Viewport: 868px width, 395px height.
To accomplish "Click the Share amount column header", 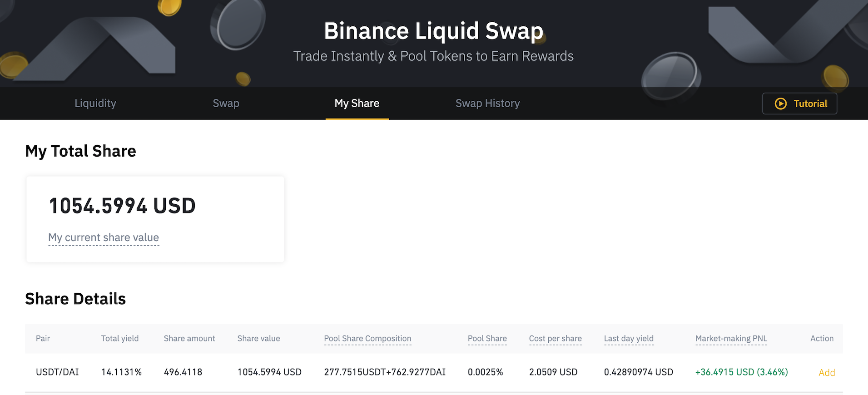I will 189,339.
